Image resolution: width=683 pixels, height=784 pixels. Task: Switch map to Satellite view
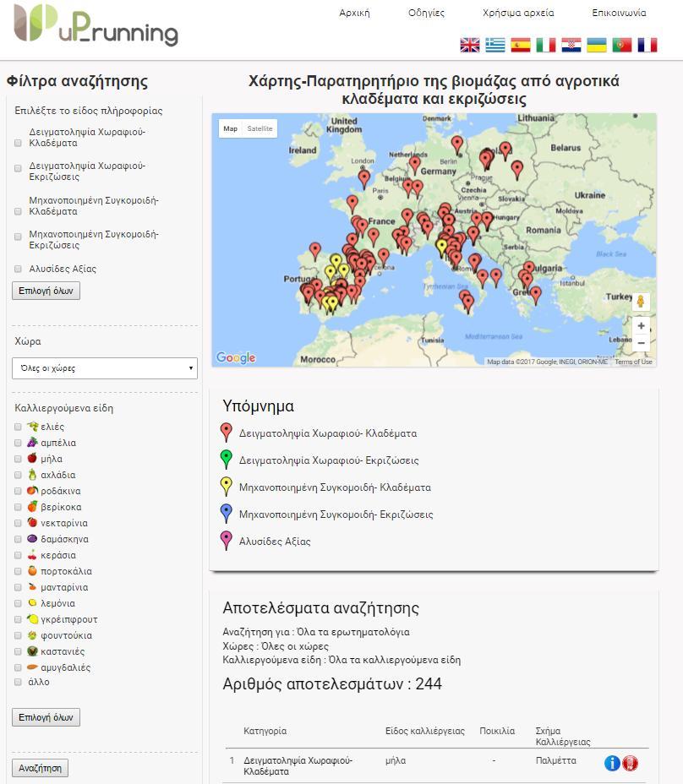[x=260, y=128]
